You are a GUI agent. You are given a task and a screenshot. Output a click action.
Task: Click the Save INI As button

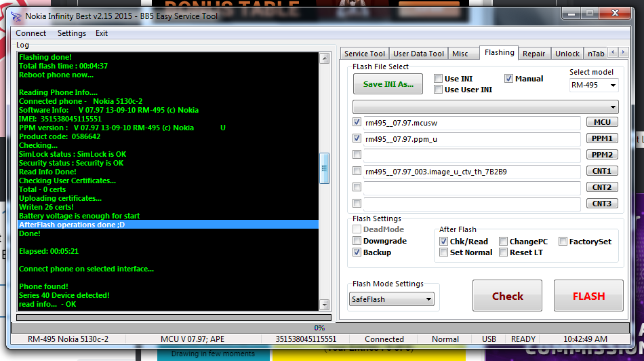pyautogui.click(x=388, y=84)
